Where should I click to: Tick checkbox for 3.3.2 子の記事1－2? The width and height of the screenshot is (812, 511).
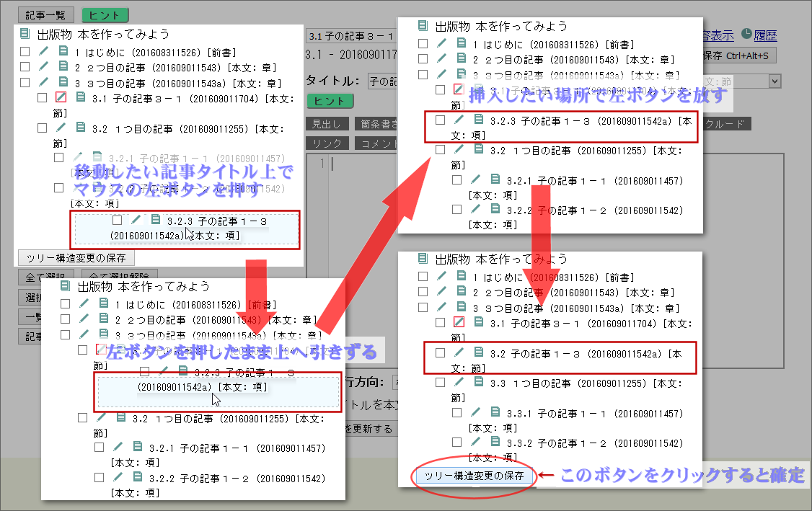click(x=456, y=442)
